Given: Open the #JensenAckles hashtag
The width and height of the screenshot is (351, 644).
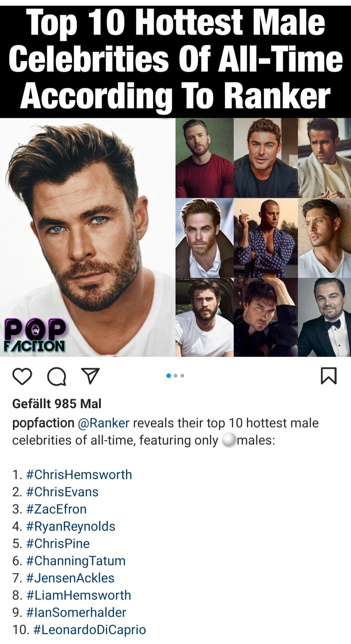Looking at the screenshot, I should click(70, 578).
